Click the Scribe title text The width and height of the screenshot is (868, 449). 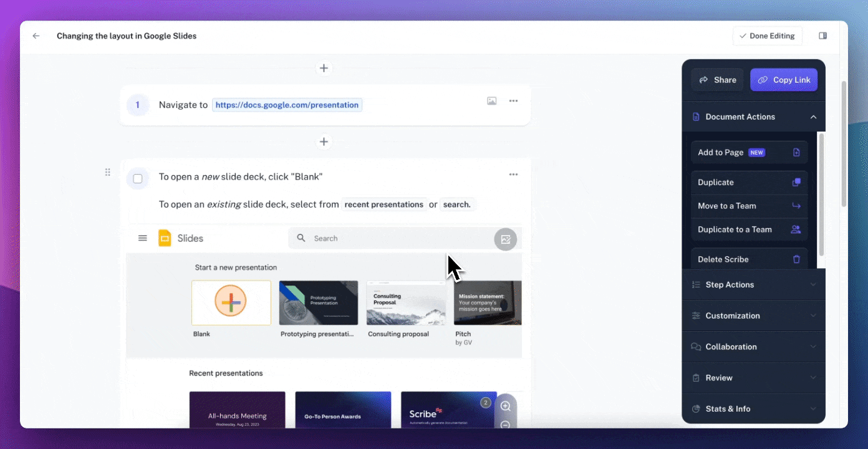click(x=127, y=36)
